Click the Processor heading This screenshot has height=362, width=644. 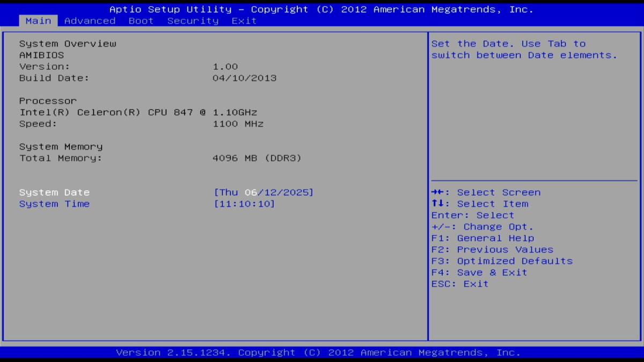(48, 101)
